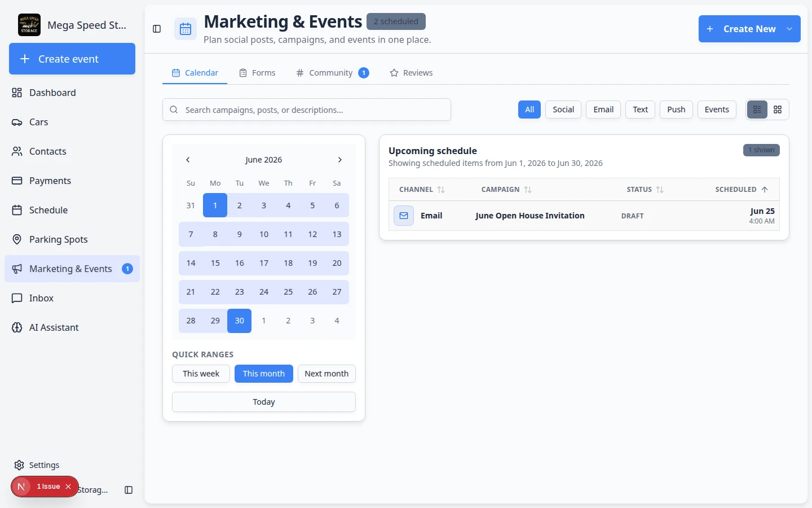Pick June 25 on the calendar
The height and width of the screenshot is (508, 812).
(x=288, y=292)
